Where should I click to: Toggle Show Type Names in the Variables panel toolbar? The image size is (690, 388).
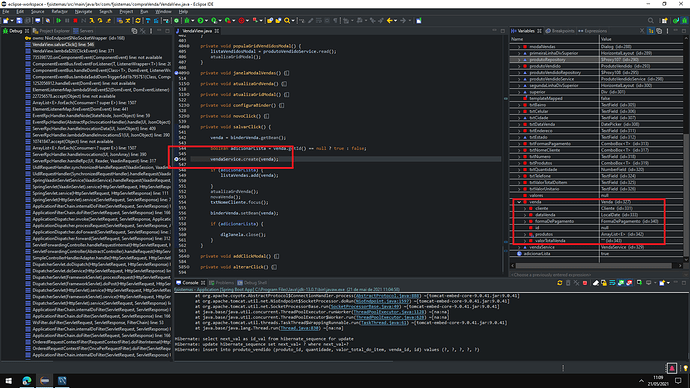pyautogui.click(x=651, y=31)
